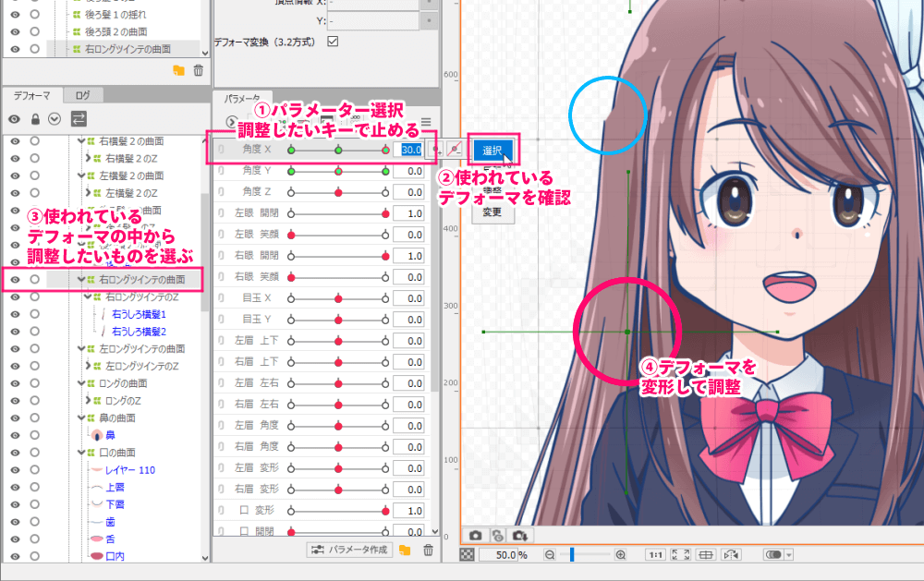Image resolution: width=924 pixels, height=581 pixels.
Task: Hide the 右ロングツインテの曲面 deformer
Action: coord(16,279)
